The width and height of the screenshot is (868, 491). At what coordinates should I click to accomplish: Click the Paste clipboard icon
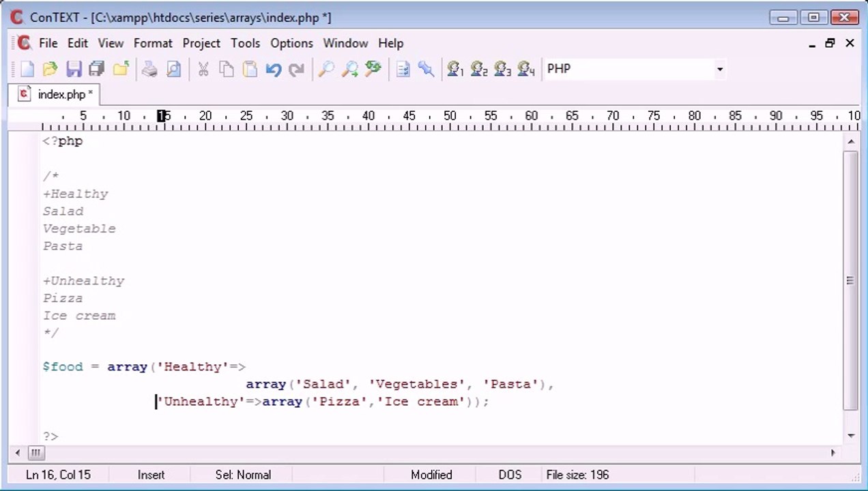coord(250,69)
